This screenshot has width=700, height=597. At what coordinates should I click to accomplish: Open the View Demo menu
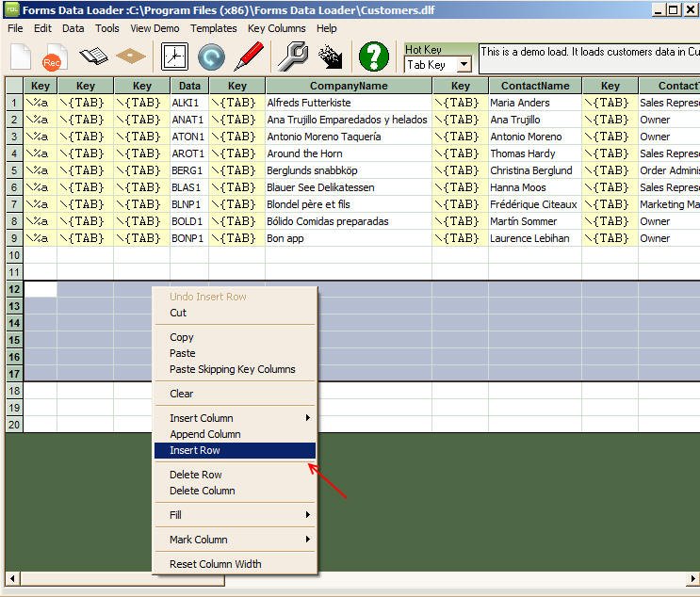[x=155, y=28]
